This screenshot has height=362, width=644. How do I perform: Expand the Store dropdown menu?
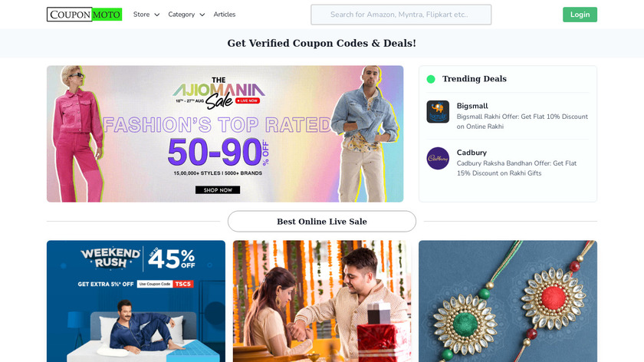coord(146,15)
